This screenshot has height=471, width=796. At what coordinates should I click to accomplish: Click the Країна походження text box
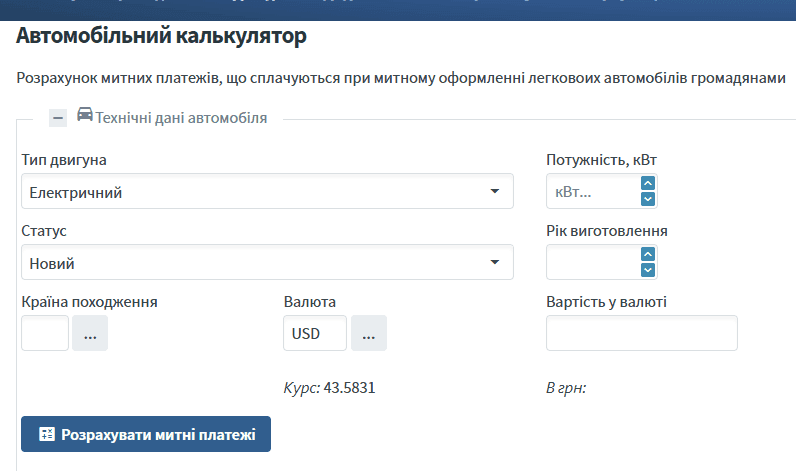45,334
